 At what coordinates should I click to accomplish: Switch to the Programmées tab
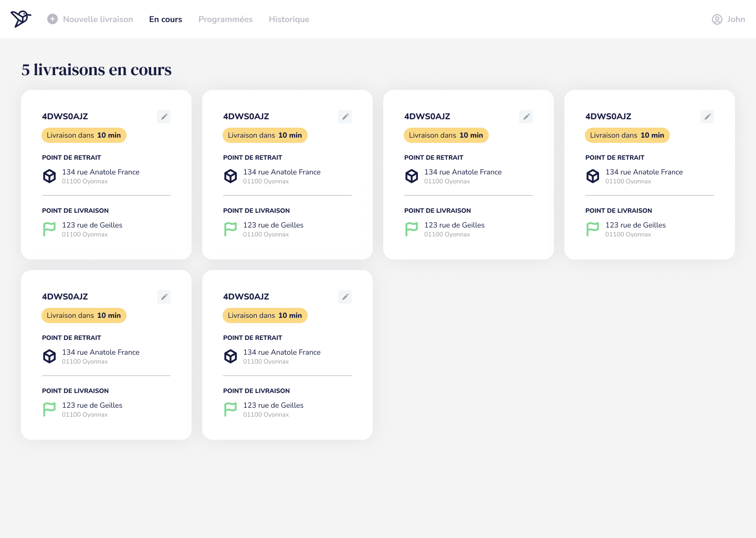(225, 19)
